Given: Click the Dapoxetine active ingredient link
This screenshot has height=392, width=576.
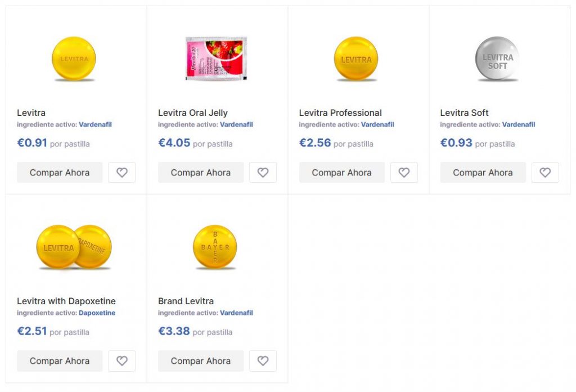Looking at the screenshot, I should pyautogui.click(x=97, y=313).
